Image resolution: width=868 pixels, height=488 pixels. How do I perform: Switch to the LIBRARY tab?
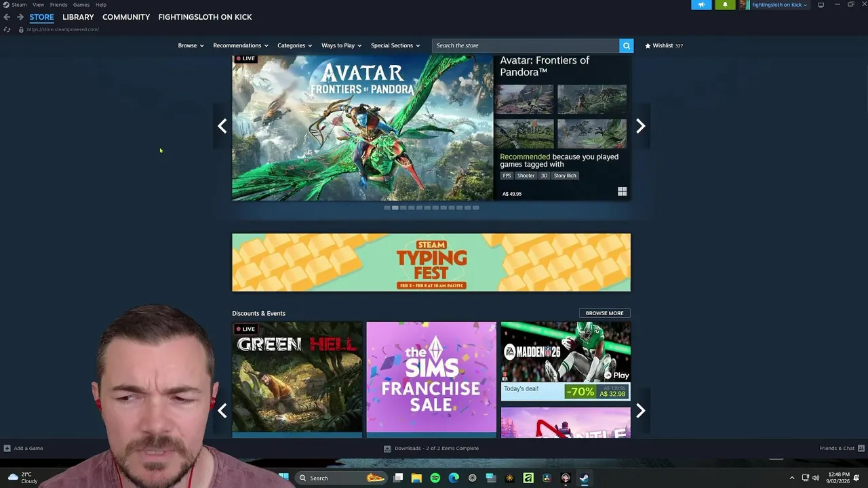tap(78, 17)
